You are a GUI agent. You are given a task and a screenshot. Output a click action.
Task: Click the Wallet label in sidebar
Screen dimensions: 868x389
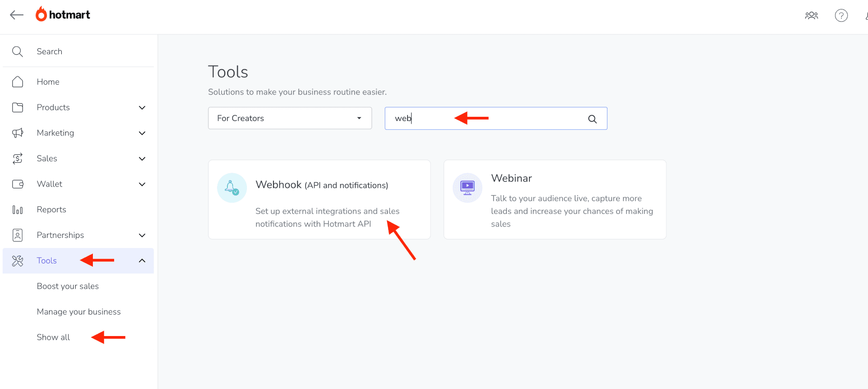click(49, 184)
